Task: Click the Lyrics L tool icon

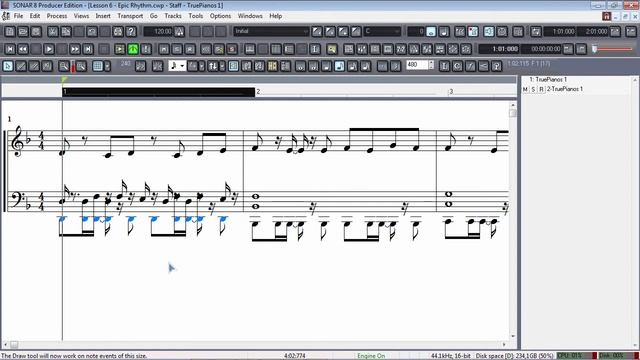Action: [x=444, y=66]
